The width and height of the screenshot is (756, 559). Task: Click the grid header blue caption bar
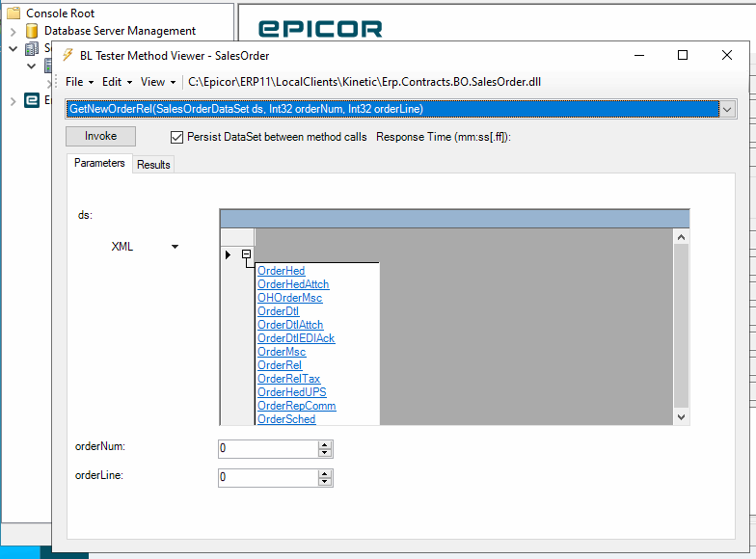tap(455, 219)
